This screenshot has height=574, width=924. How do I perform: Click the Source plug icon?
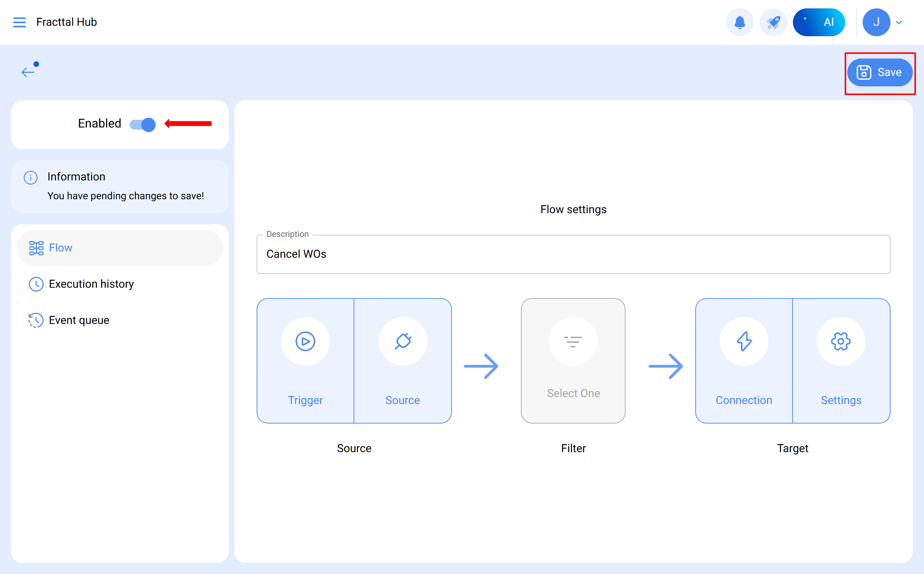pos(403,341)
